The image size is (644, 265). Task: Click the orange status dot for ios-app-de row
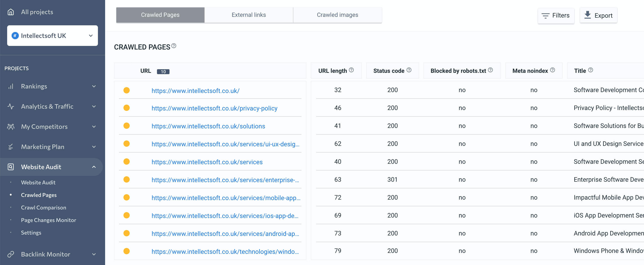point(127,215)
